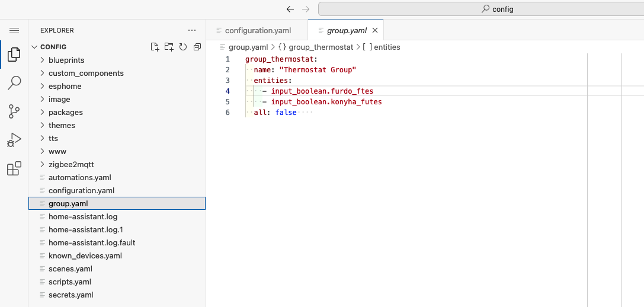Viewport: 644px width, 307px height.
Task: Open the Source Control view
Action: click(x=14, y=111)
